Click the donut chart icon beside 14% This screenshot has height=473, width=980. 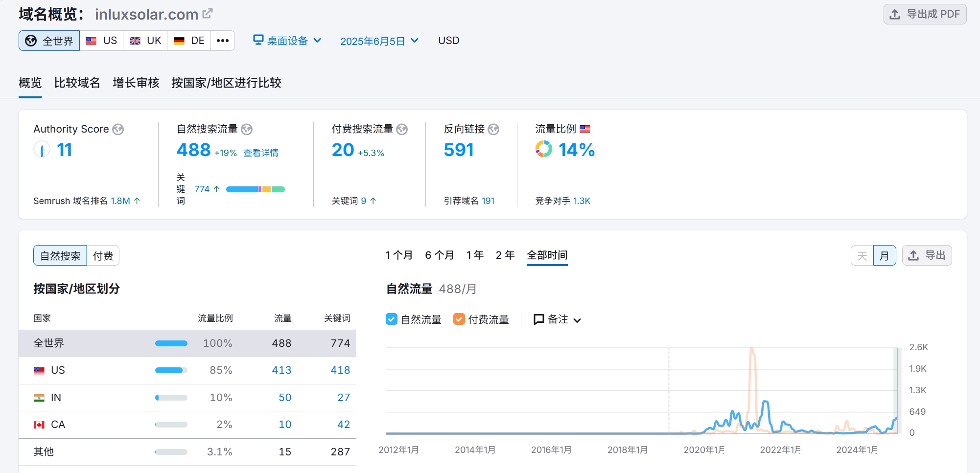(x=543, y=149)
